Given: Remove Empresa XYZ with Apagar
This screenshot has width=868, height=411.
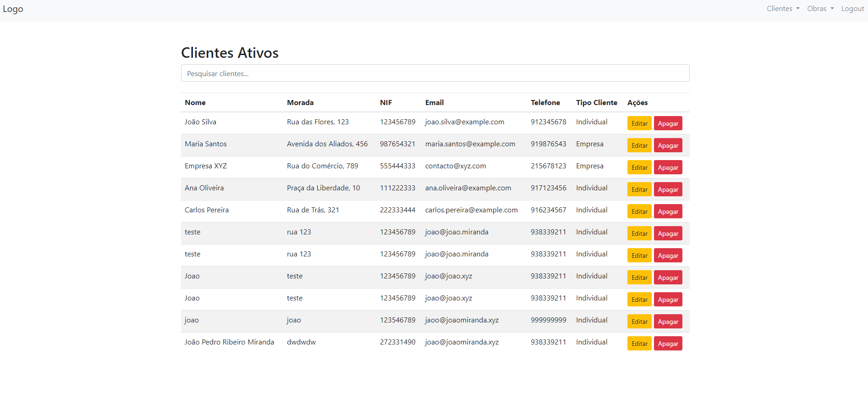Looking at the screenshot, I should click(668, 167).
